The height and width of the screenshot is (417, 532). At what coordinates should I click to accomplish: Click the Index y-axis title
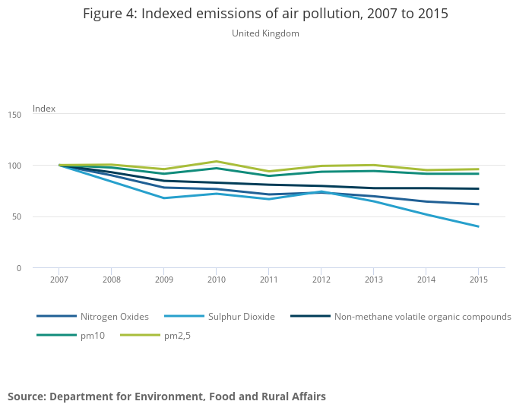pos(44,109)
